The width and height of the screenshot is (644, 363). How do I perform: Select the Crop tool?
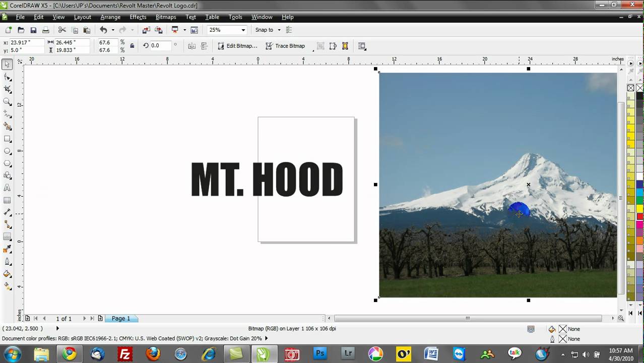tap(7, 89)
